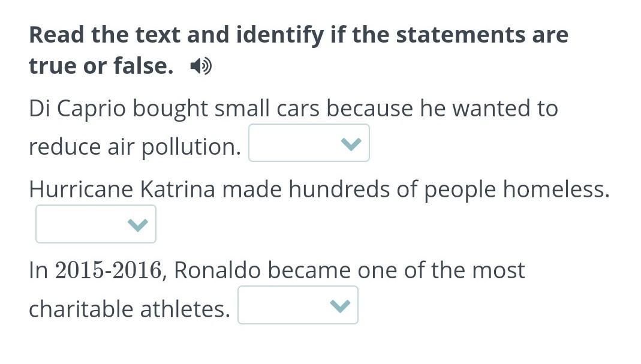Click the "true or false." heading line

101,66
